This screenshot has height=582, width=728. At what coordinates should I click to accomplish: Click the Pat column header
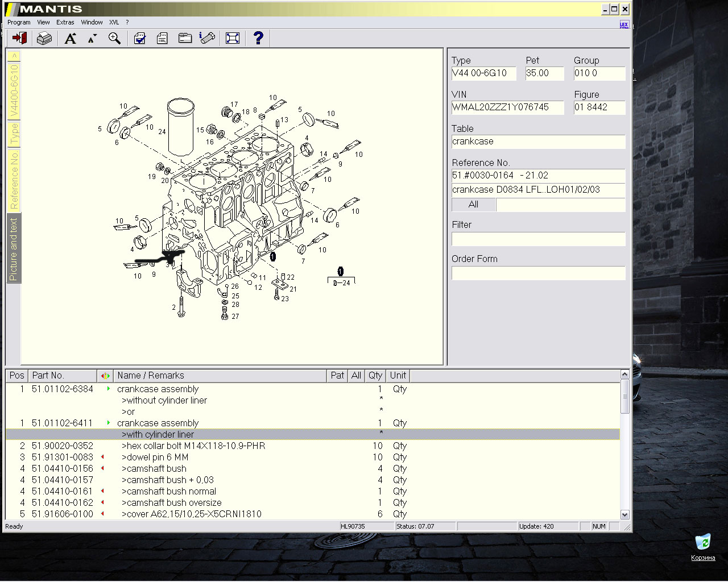[x=337, y=376]
